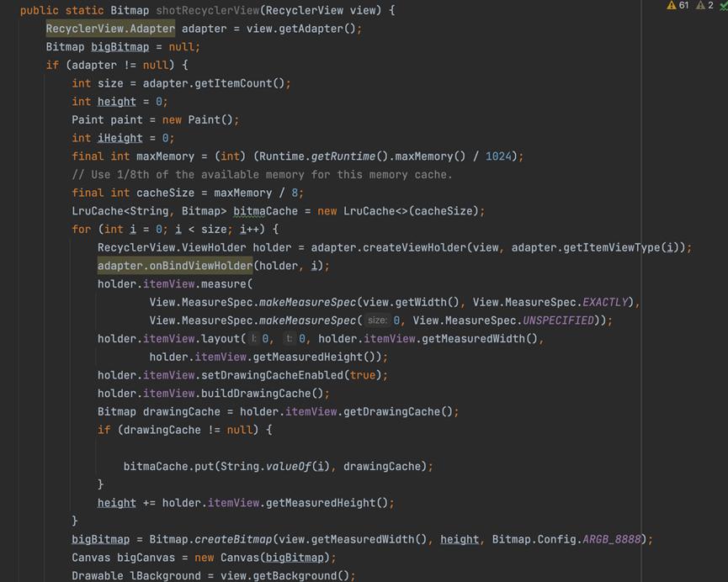
Task: Click the iHeight variable declaration
Action: 120,138
